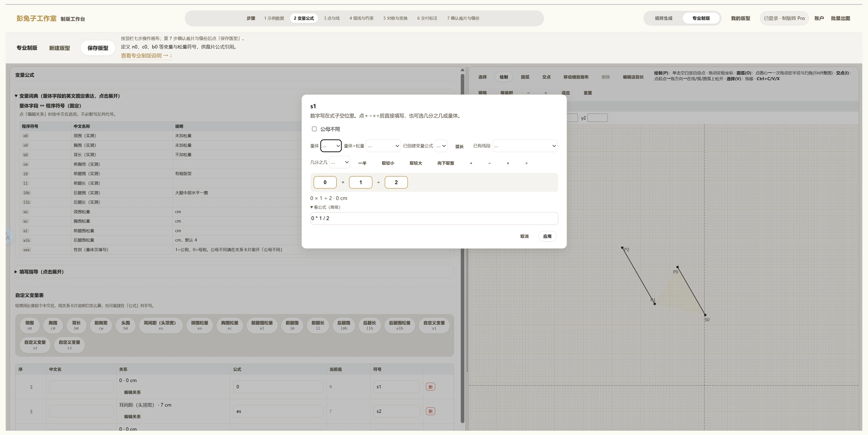Open the 已创建变量公式 dropdown

pyautogui.click(x=441, y=146)
